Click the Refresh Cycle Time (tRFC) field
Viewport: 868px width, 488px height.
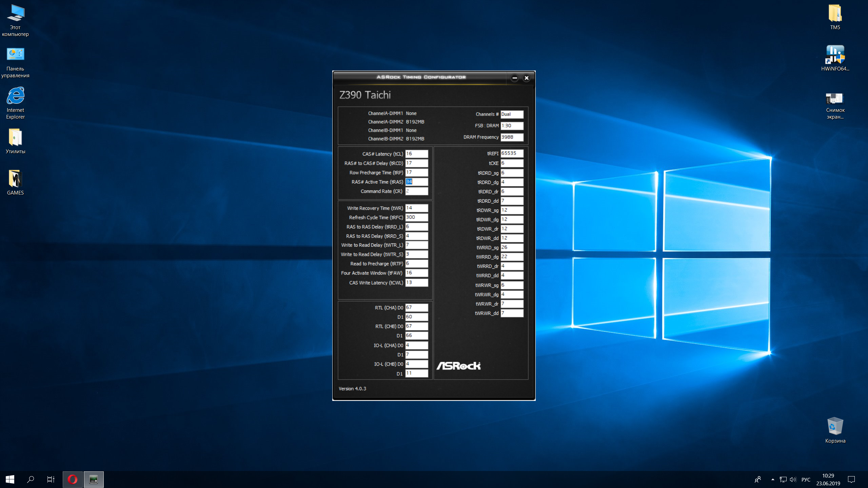(x=416, y=217)
